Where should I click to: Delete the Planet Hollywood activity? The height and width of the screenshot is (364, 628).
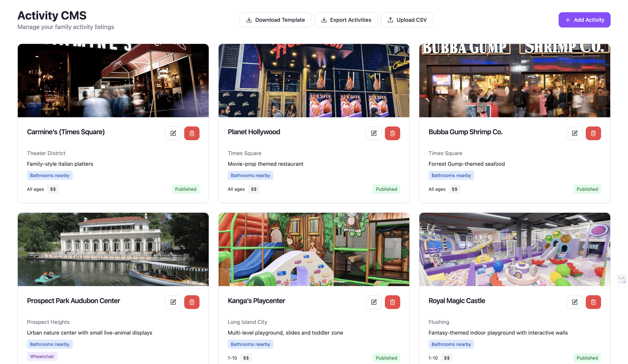click(x=392, y=133)
